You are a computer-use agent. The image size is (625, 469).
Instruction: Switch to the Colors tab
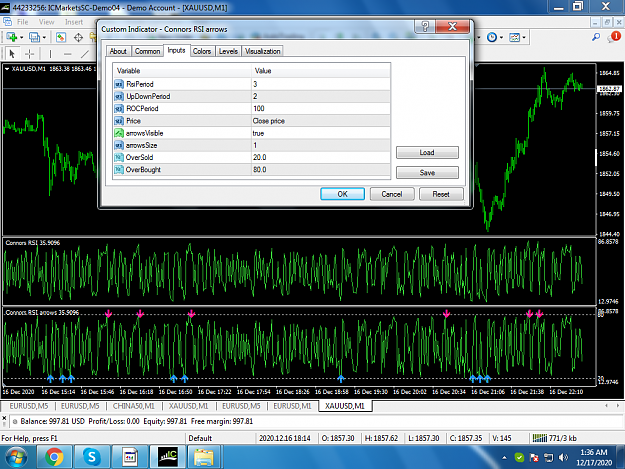(202, 51)
